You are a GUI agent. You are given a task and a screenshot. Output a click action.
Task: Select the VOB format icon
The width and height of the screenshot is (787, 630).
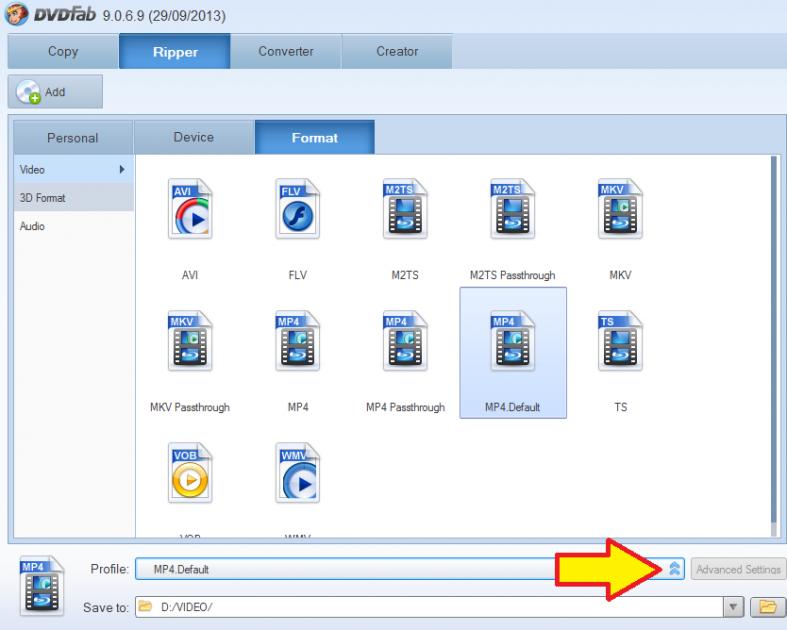[x=190, y=473]
